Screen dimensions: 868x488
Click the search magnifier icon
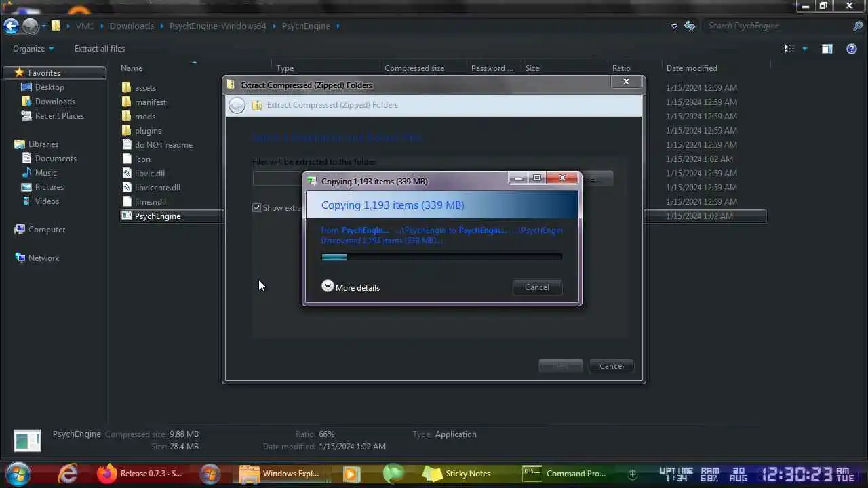click(x=858, y=26)
